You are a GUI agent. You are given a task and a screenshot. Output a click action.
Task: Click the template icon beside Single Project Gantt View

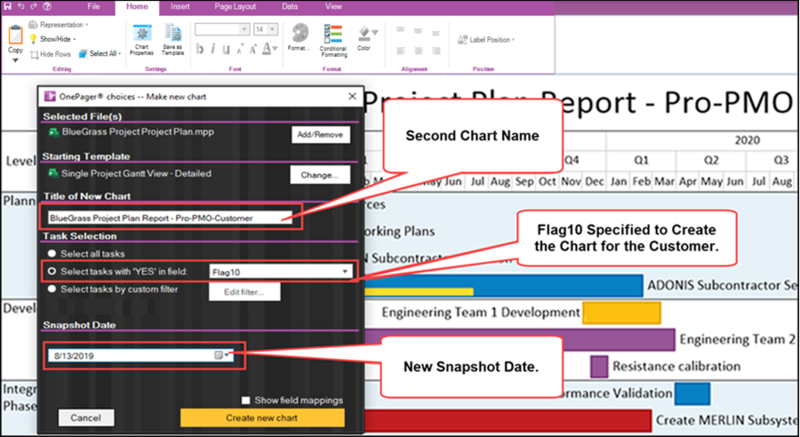click(x=53, y=173)
